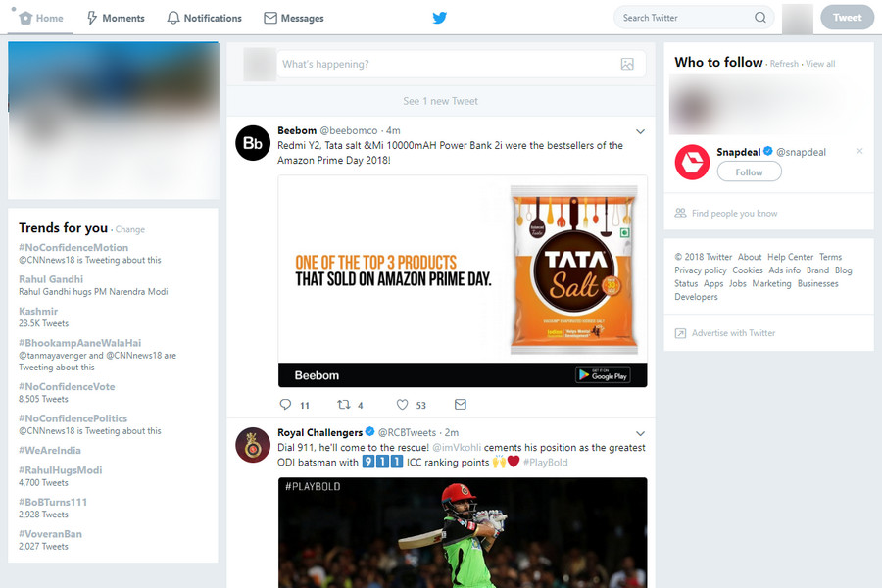
Task: Click the Find people you know icon
Action: point(681,213)
